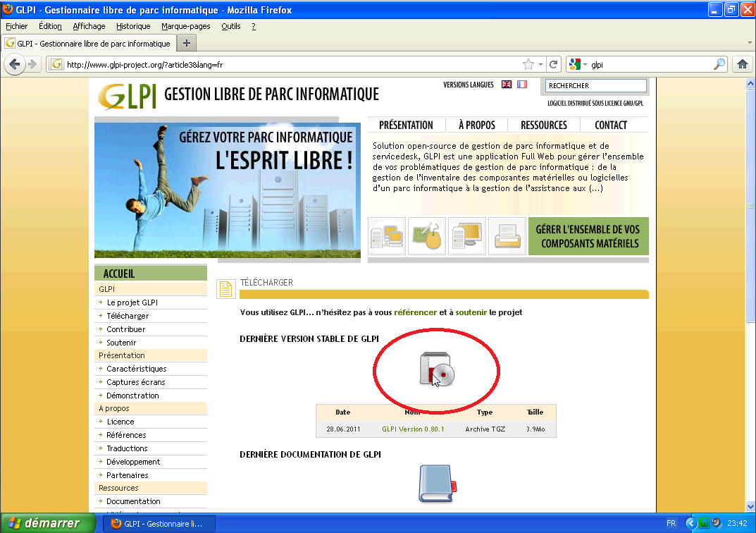Open Traductions in the sidebar

pos(128,448)
